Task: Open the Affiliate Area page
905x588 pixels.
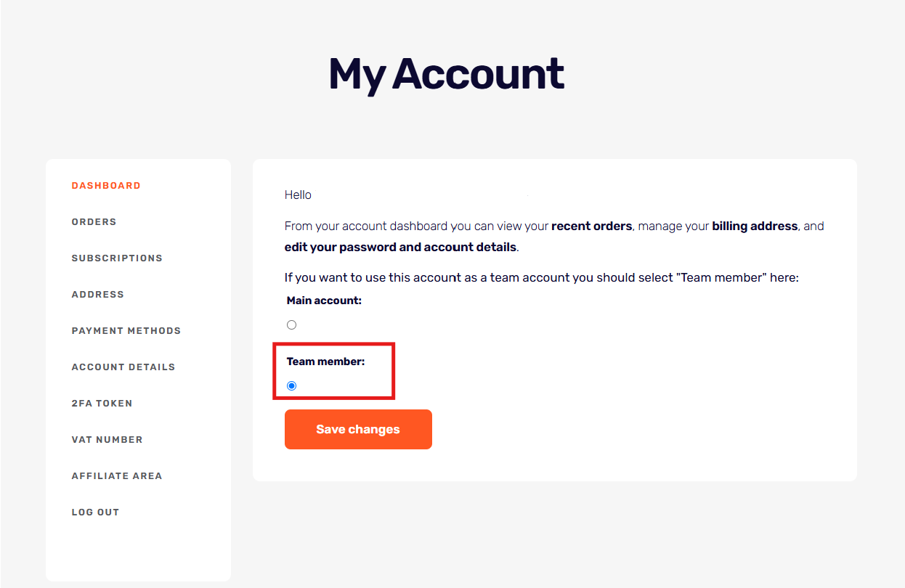Action: pyautogui.click(x=116, y=476)
